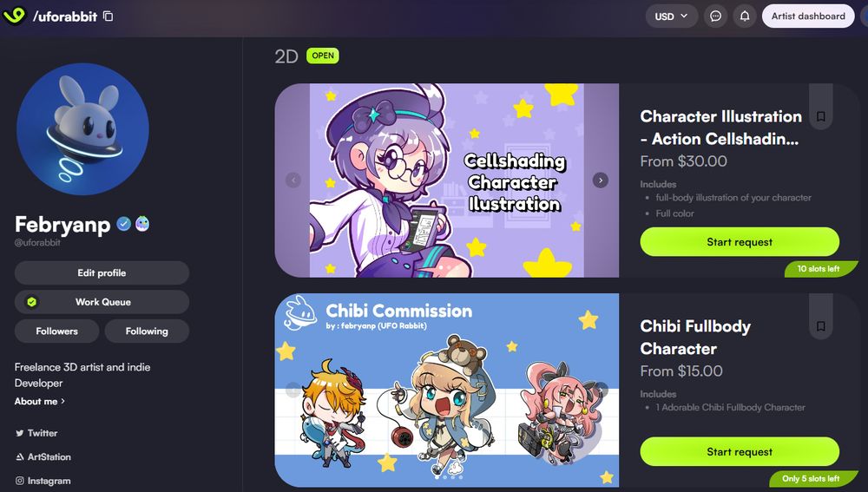Viewport: 868px width, 492px height.
Task: Open the notifications bell
Action: [x=745, y=16]
